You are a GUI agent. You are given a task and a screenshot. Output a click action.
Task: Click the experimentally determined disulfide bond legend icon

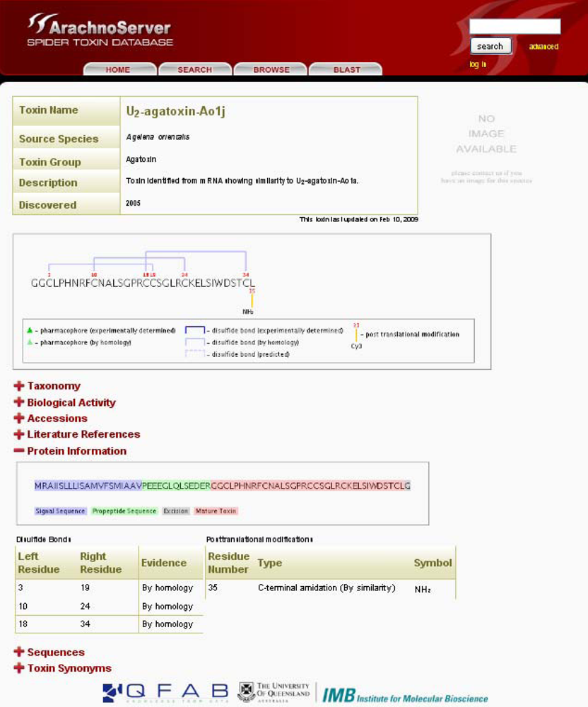(195, 330)
